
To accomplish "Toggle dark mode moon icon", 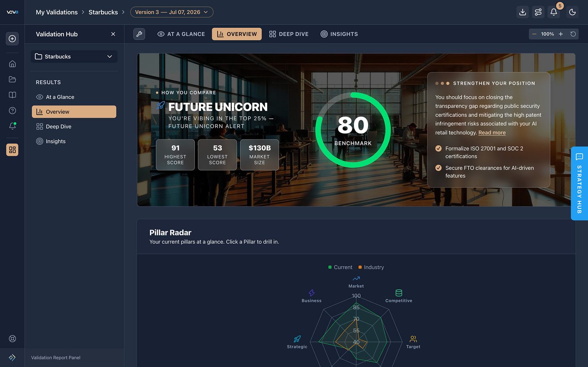I will pyautogui.click(x=572, y=12).
